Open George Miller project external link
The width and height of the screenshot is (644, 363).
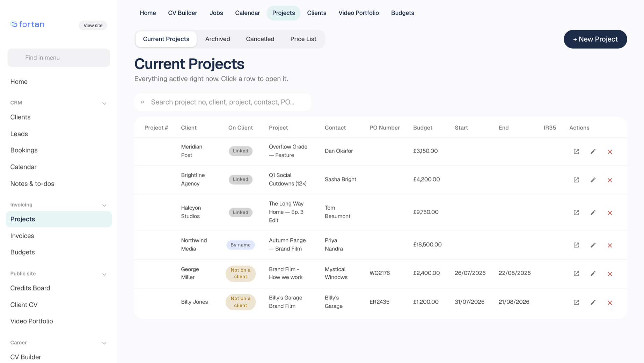click(576, 274)
